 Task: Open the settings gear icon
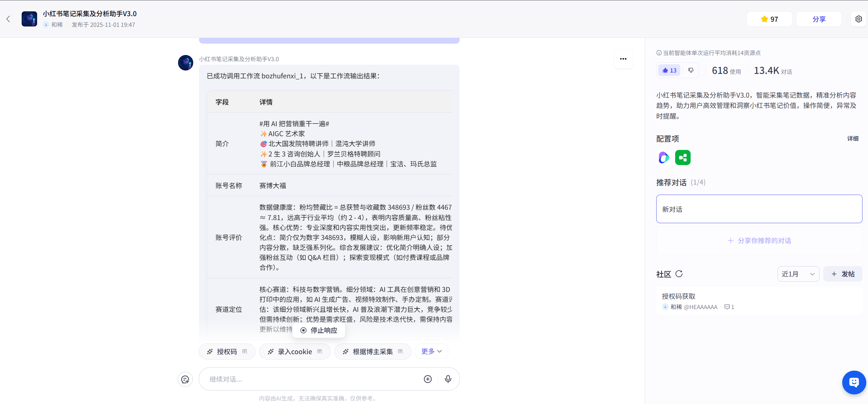pos(858,19)
